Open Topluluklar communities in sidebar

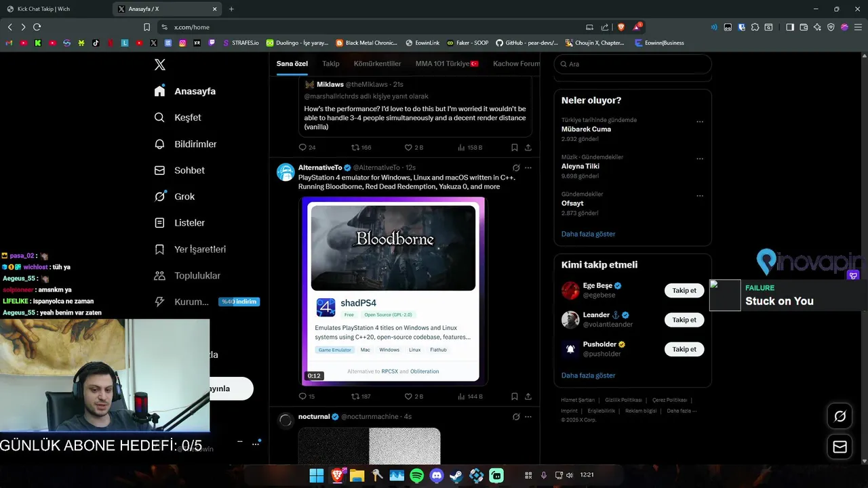point(187,275)
